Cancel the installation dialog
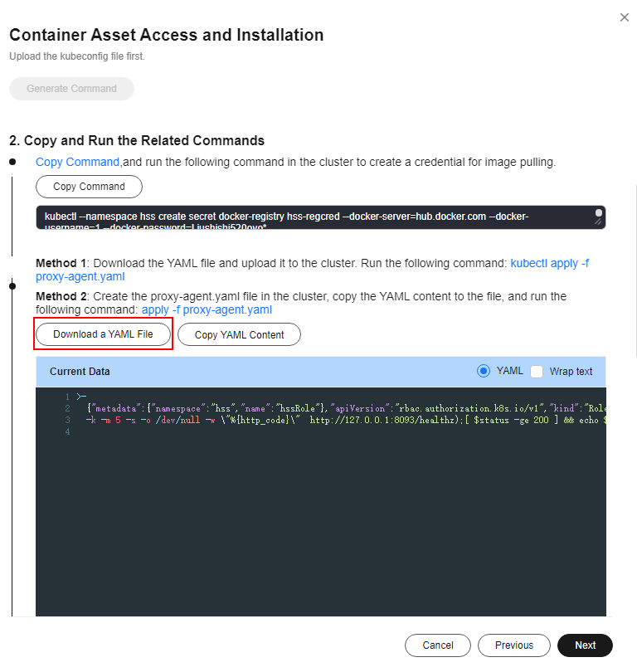Viewport: 637px width, 672px height. click(x=437, y=645)
